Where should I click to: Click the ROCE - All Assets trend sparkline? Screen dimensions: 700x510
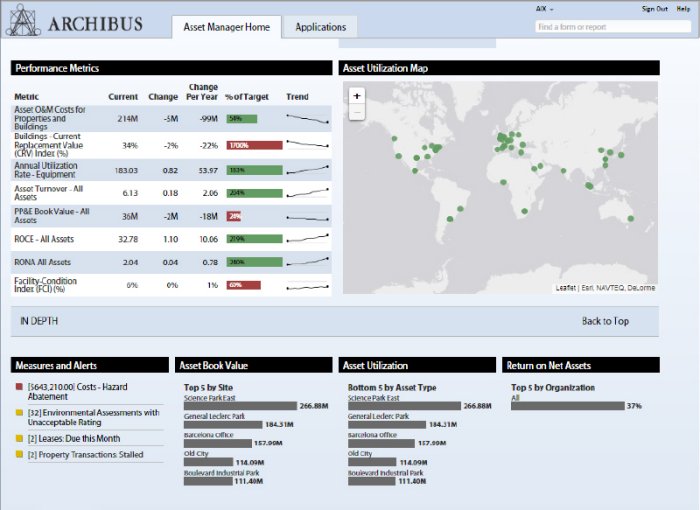pos(306,239)
